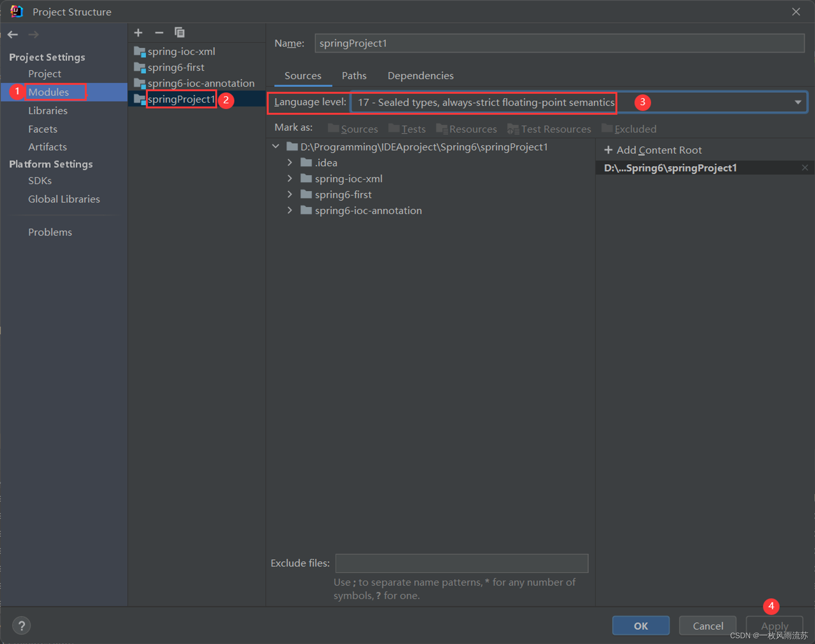The height and width of the screenshot is (644, 815).
Task: Remove content root D:\...Spring6\springProject1
Action: coord(804,168)
